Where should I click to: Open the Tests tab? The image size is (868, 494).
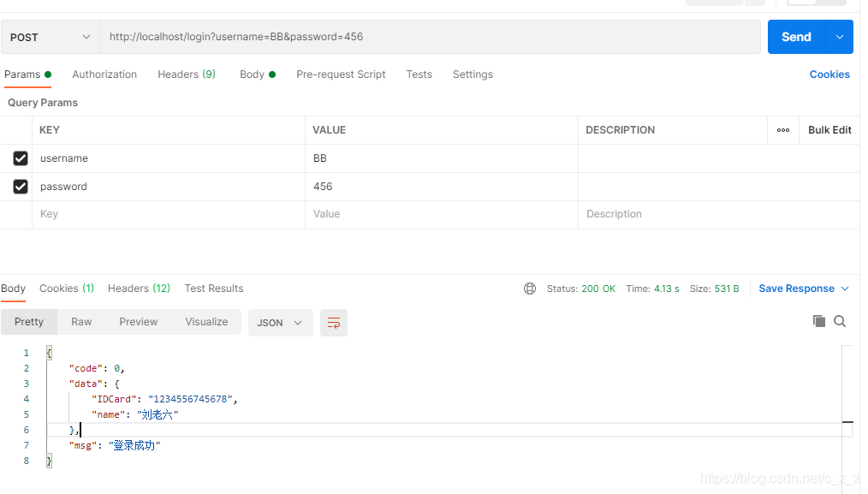click(419, 74)
